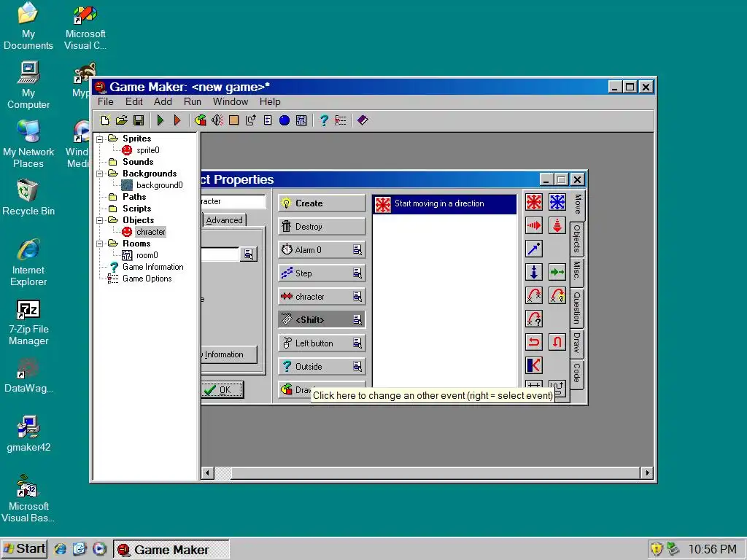Collapse the Objects folder in tree

click(x=99, y=220)
